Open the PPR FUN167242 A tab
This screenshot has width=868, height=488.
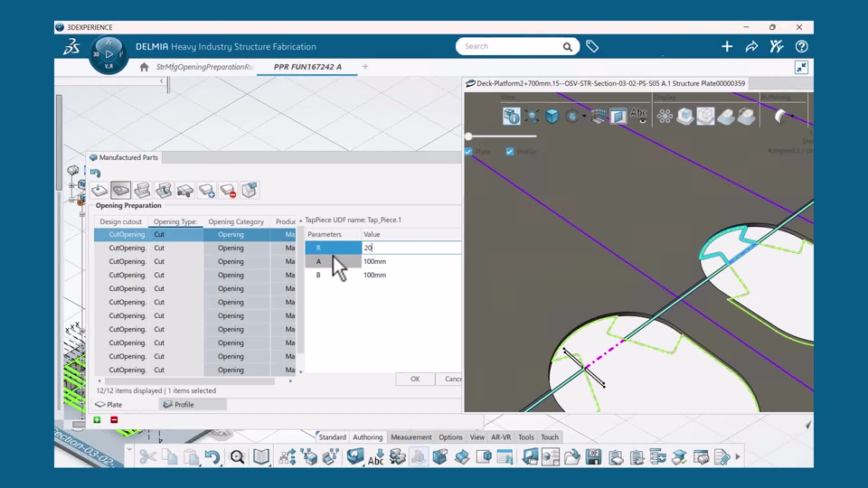(307, 67)
